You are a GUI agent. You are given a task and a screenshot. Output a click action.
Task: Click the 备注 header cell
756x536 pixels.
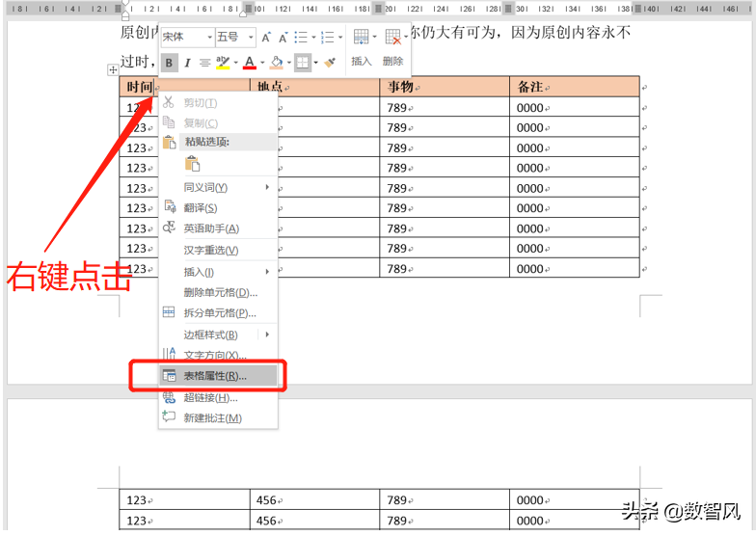tap(575, 87)
